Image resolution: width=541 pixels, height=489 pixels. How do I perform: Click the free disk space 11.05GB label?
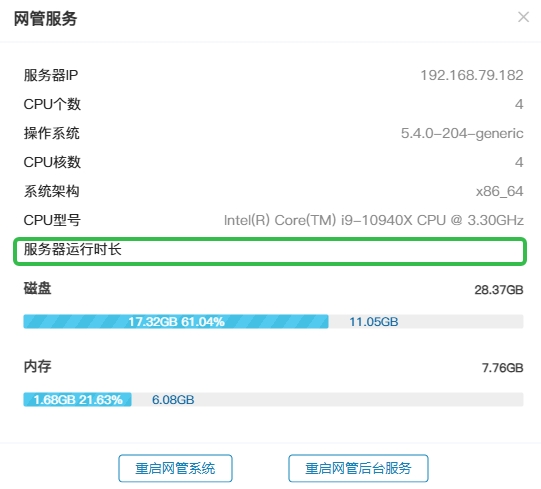(374, 322)
